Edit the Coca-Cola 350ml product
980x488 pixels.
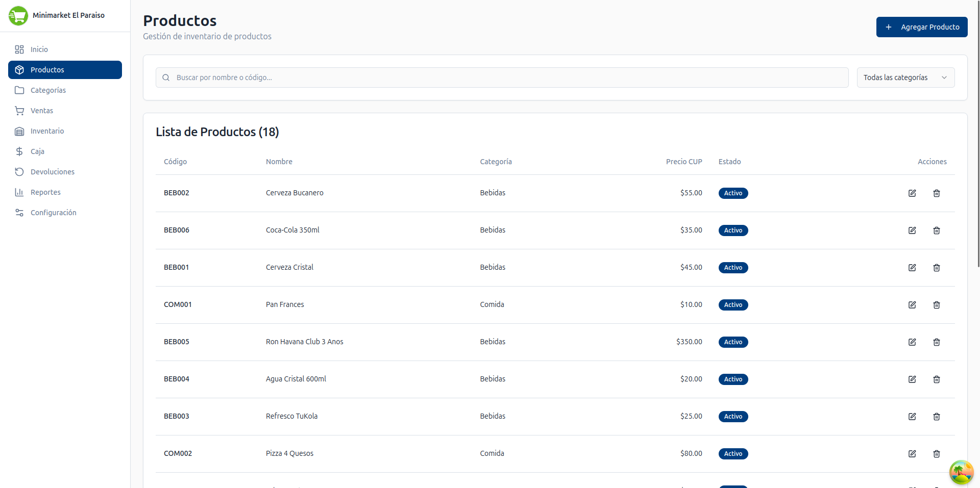pyautogui.click(x=912, y=230)
